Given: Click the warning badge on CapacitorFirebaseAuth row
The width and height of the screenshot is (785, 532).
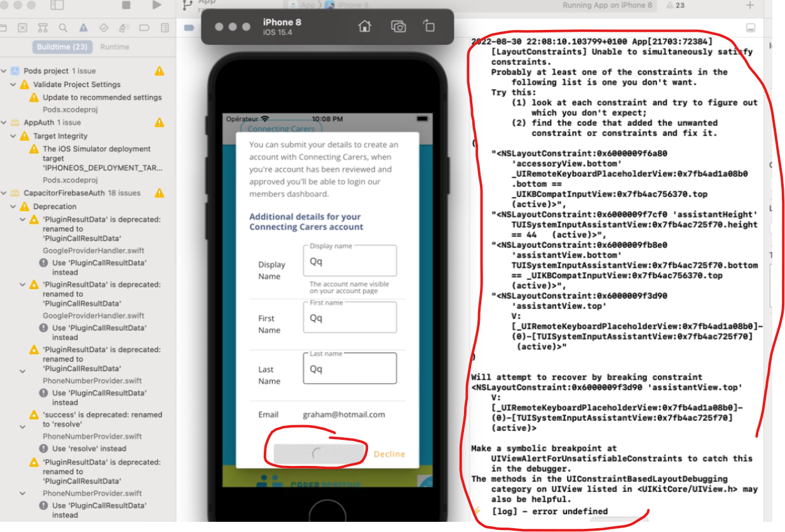Looking at the screenshot, I should [x=159, y=193].
